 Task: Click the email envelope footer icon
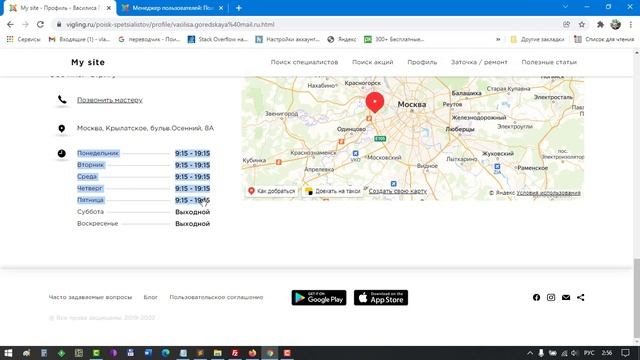(566, 298)
